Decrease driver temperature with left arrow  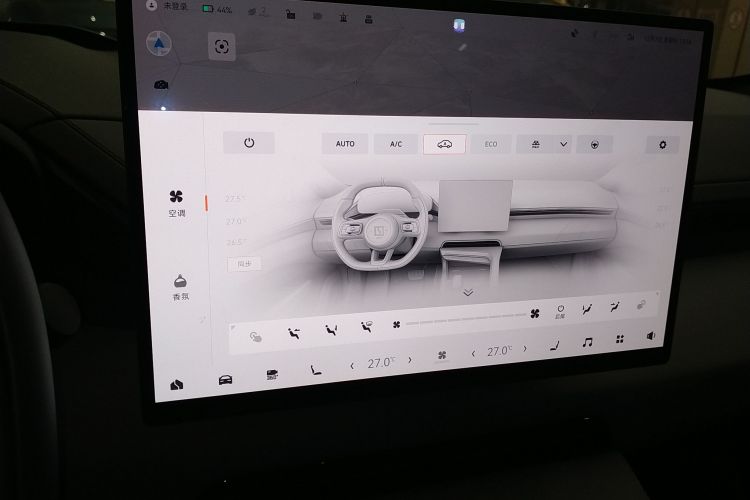[x=352, y=365]
